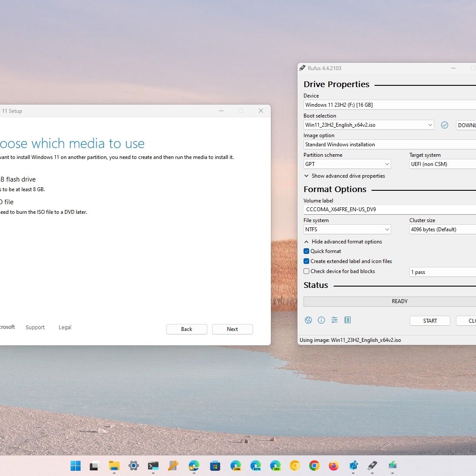This screenshot has height=476, width=476.
Task: Click the Rufus USB icon in the title bar
Action: 302,68
